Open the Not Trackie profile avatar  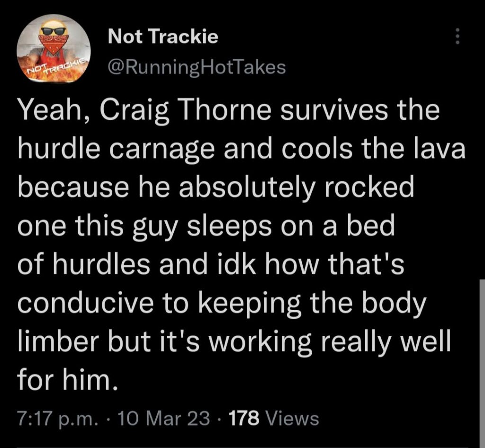54,48
